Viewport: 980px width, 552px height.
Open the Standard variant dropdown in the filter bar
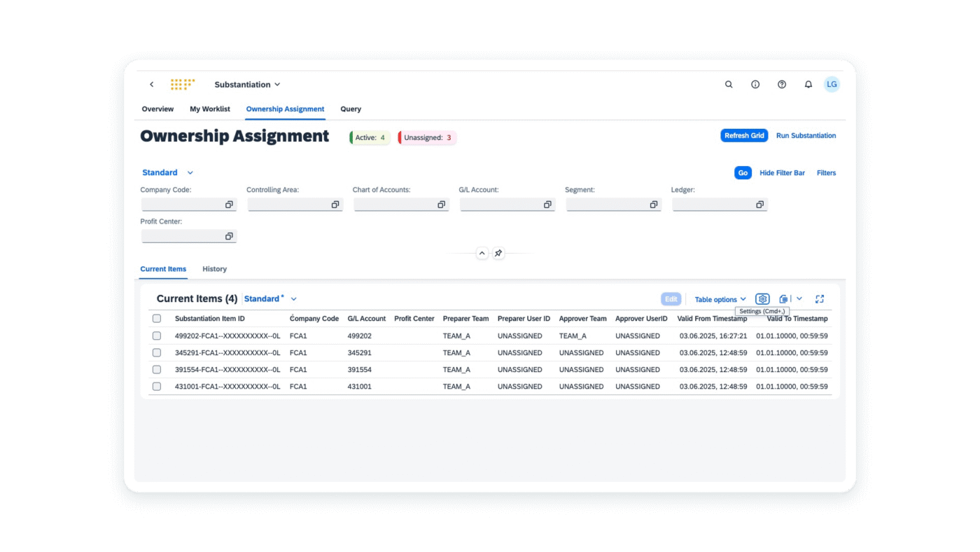pos(167,172)
